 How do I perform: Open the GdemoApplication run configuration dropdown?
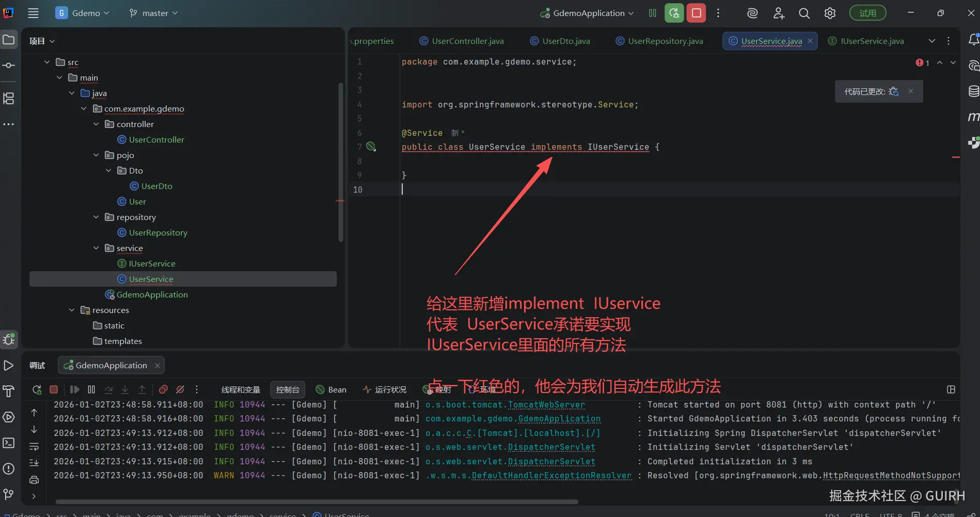pyautogui.click(x=587, y=13)
